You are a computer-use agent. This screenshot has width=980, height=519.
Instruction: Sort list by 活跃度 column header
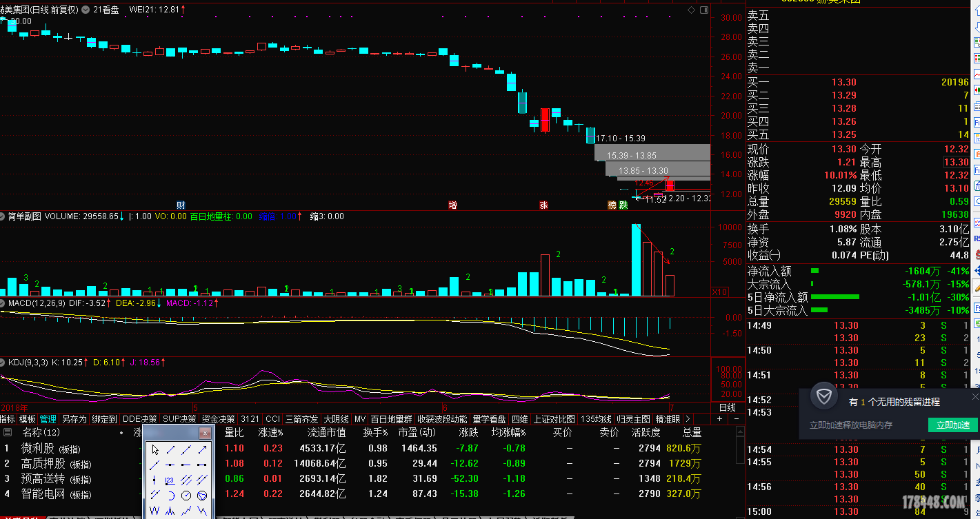coord(646,433)
